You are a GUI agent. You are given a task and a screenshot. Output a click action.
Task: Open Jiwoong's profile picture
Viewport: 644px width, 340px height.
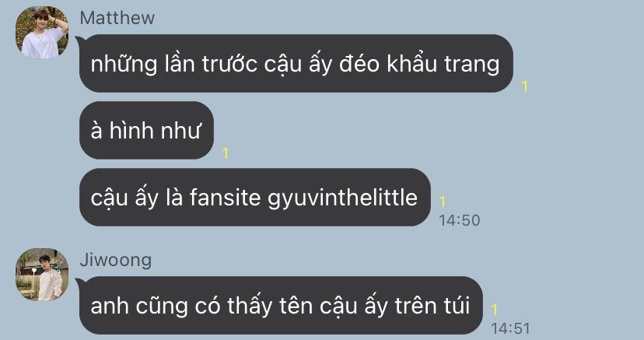click(x=42, y=275)
